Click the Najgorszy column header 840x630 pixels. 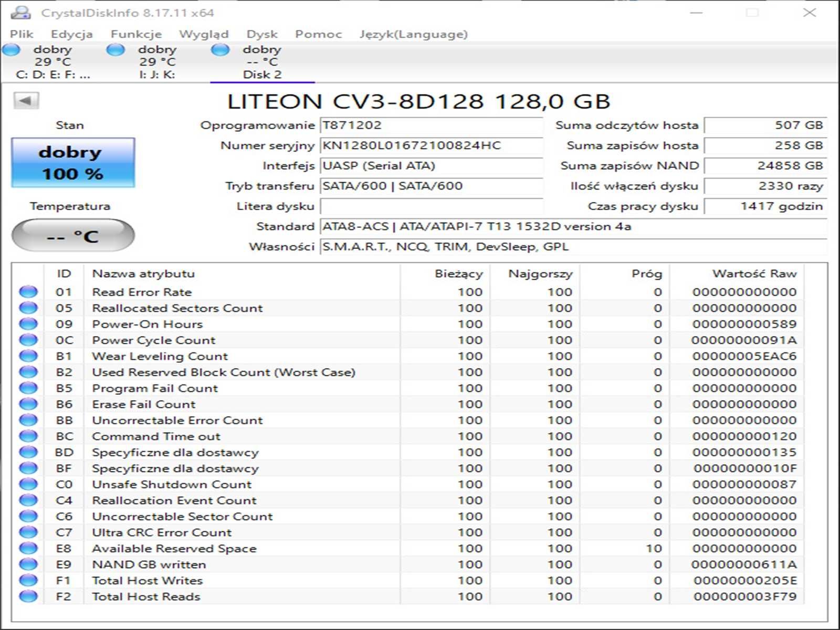pyautogui.click(x=535, y=274)
